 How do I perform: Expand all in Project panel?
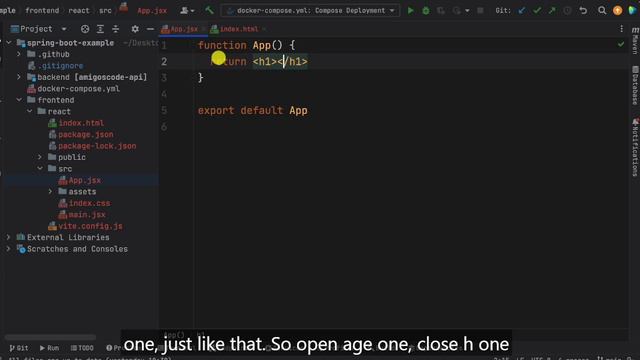coord(100,29)
